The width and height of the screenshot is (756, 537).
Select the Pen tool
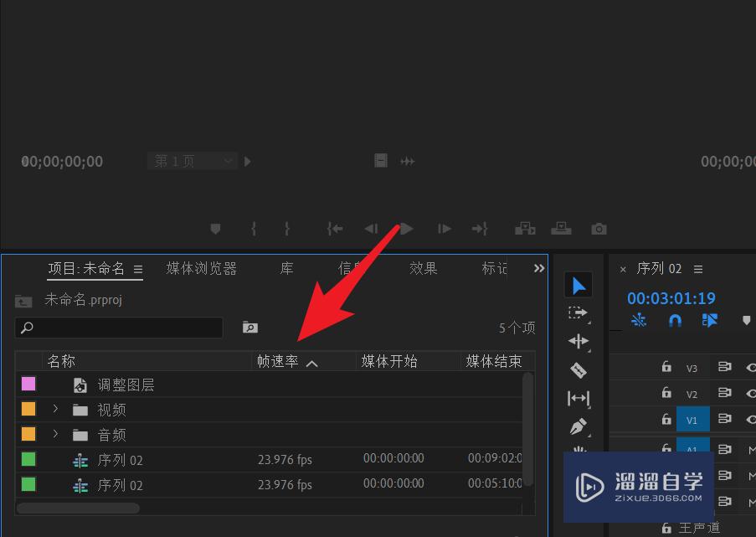pyautogui.click(x=579, y=426)
